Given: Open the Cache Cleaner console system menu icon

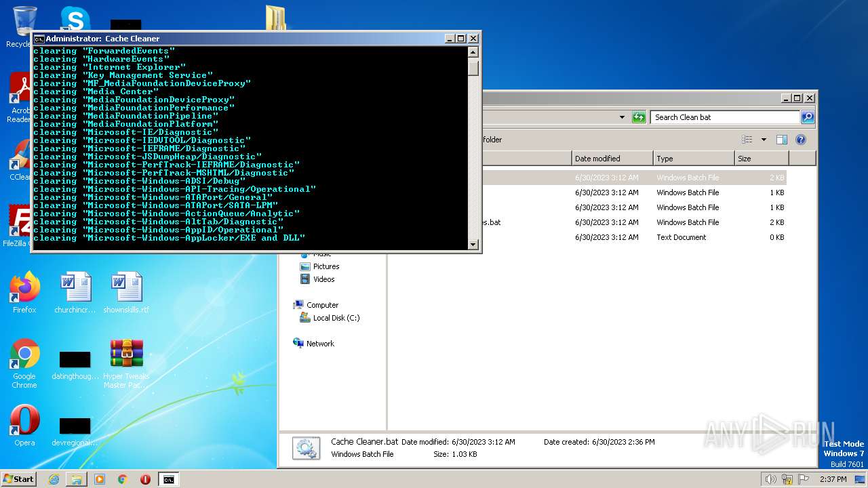Looking at the screenshot, I should coord(39,39).
